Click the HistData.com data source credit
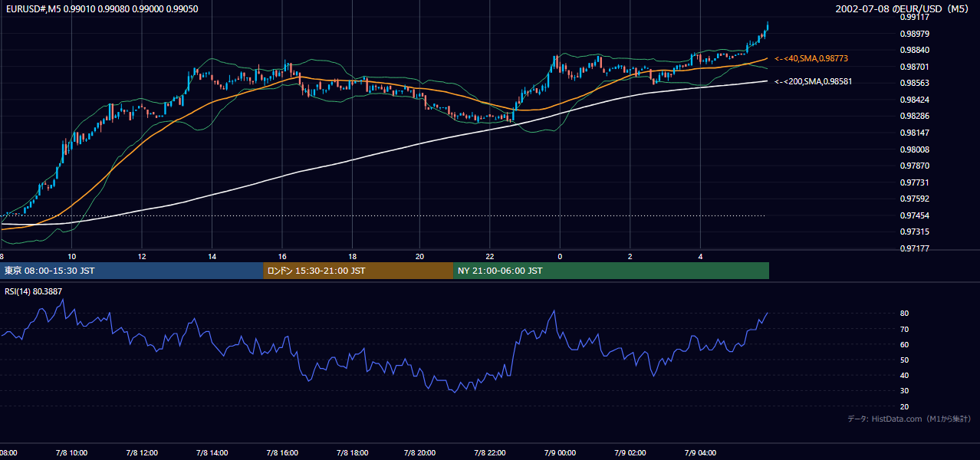This screenshot has width=980, height=460. pyautogui.click(x=909, y=419)
